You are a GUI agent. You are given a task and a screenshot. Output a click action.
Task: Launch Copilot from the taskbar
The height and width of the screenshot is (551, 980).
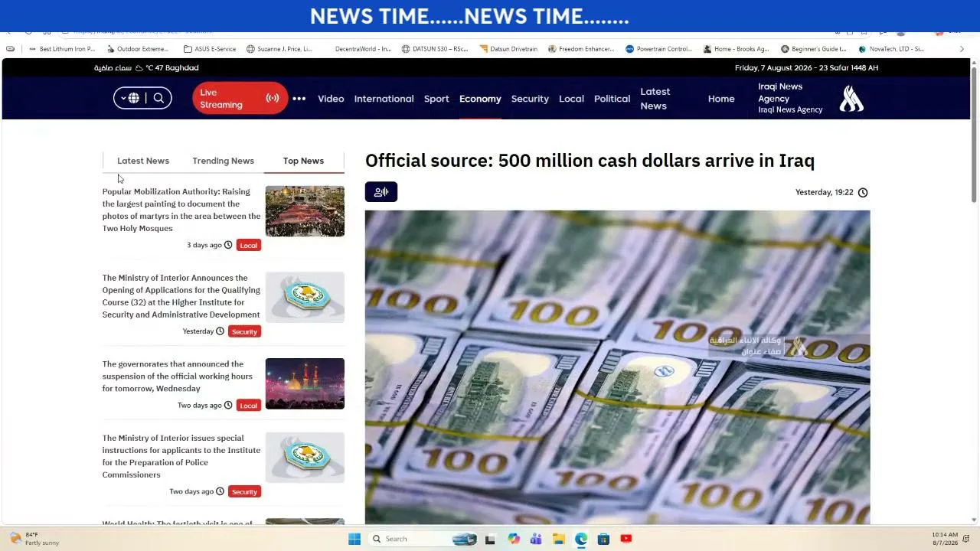pyautogui.click(x=513, y=539)
